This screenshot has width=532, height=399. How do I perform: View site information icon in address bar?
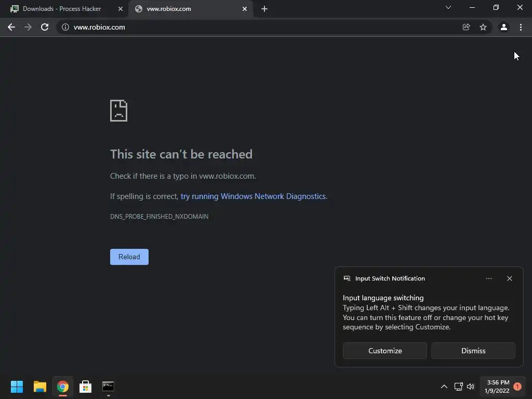click(x=65, y=27)
